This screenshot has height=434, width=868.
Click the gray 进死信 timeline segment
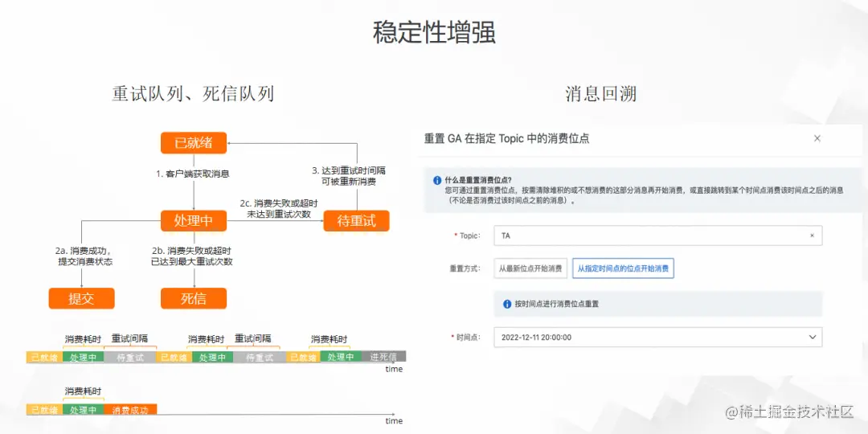383,357
